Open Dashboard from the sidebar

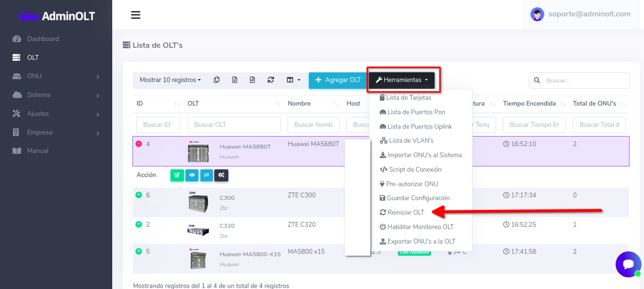click(x=43, y=39)
